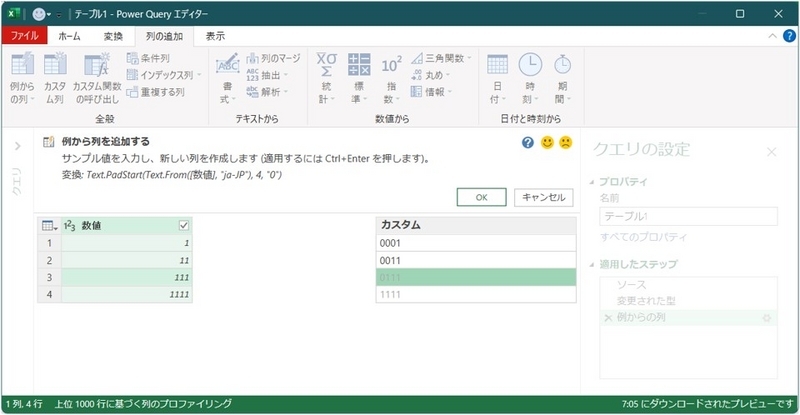Viewport: 800px width, 415px height.
Task: Click the キャンセル (Cancel) button
Action: point(543,197)
